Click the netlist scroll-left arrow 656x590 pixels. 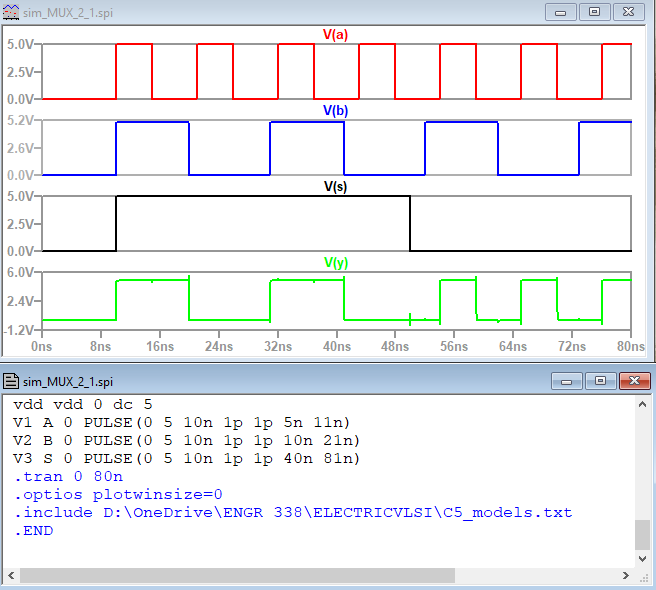coord(11,575)
